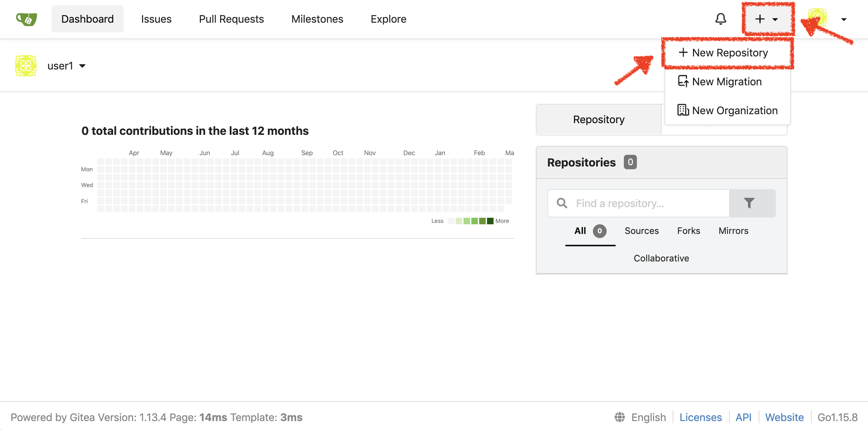Select the Sources repositories tab
The height and width of the screenshot is (430, 868).
(642, 230)
